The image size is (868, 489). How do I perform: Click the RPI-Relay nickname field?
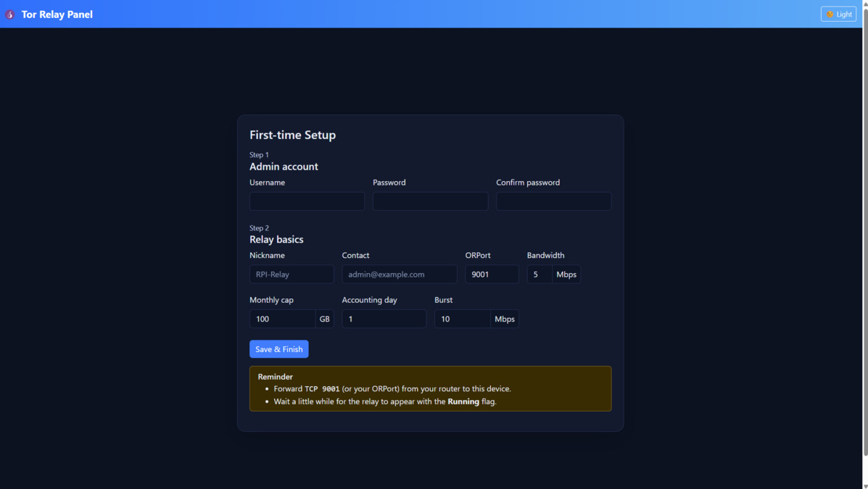292,274
